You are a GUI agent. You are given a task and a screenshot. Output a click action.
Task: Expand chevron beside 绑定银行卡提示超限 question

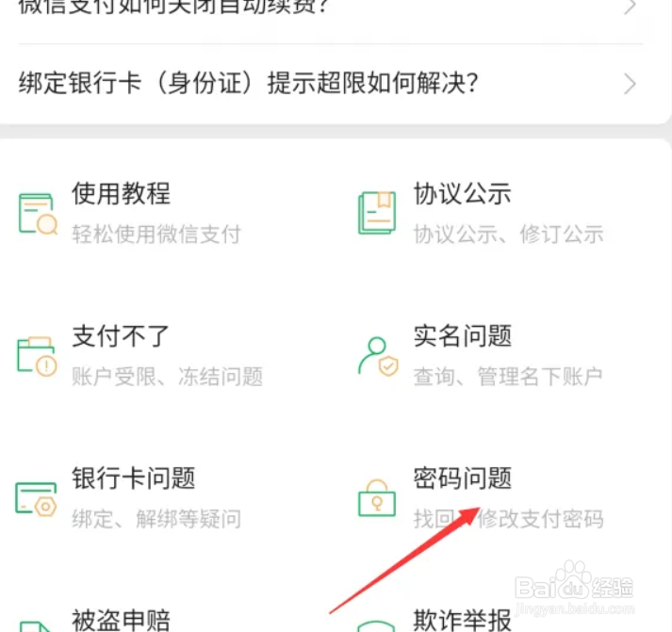(x=630, y=84)
